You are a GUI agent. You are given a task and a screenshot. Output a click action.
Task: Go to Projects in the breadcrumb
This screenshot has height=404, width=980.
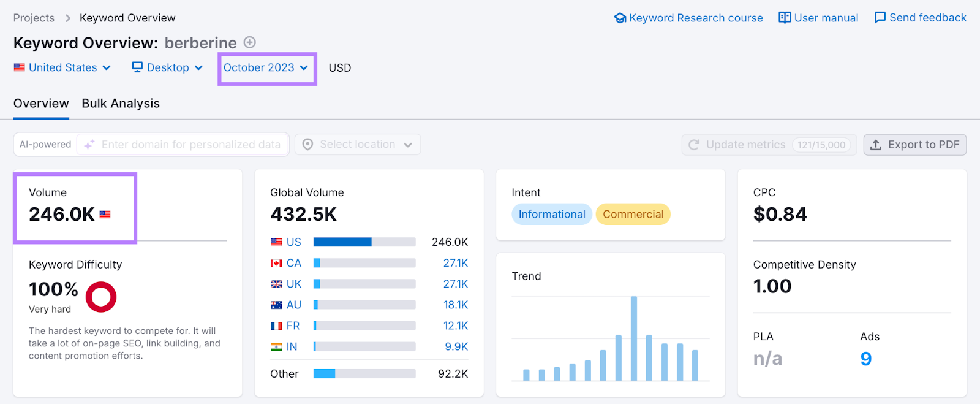[34, 18]
